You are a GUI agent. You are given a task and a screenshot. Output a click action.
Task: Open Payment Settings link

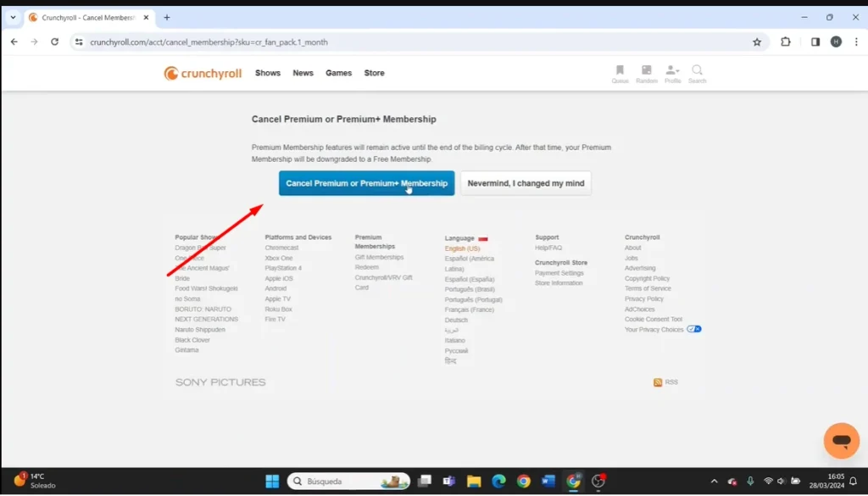559,274
